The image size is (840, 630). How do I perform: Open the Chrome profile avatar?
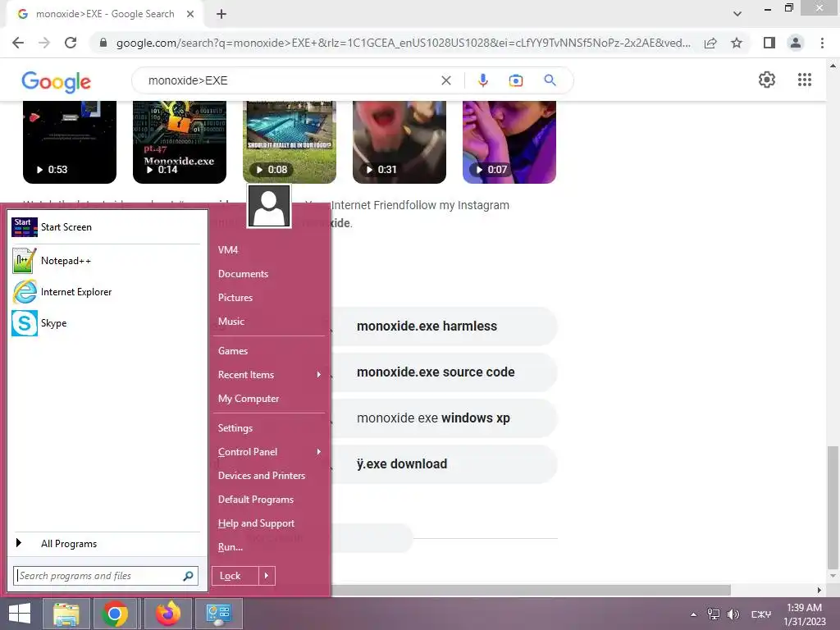point(796,43)
